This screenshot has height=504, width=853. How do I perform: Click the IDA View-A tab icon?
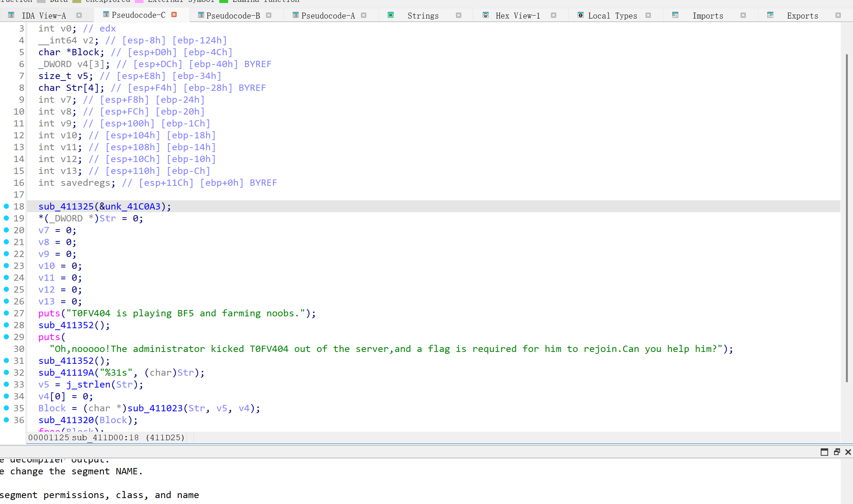[11, 15]
